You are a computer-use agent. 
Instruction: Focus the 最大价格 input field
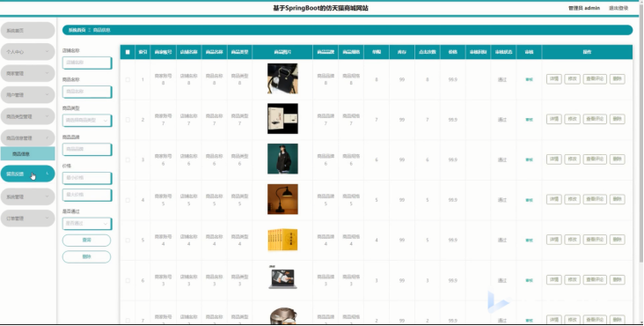(x=87, y=195)
